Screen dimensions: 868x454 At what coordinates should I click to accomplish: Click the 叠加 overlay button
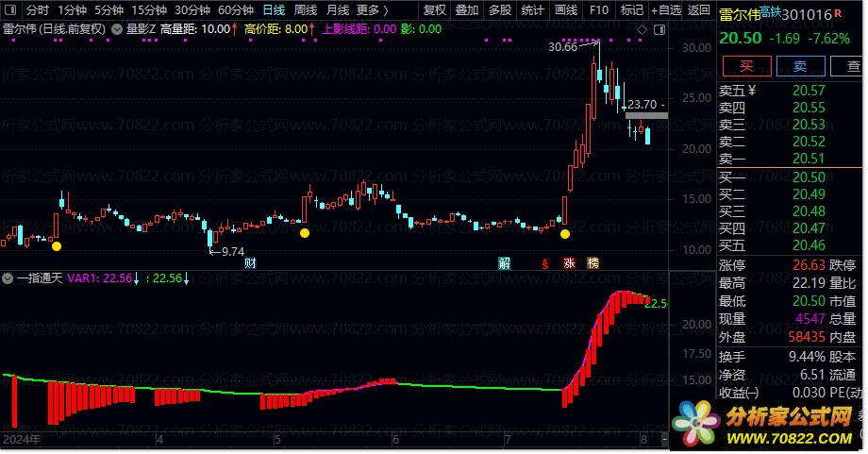click(467, 10)
